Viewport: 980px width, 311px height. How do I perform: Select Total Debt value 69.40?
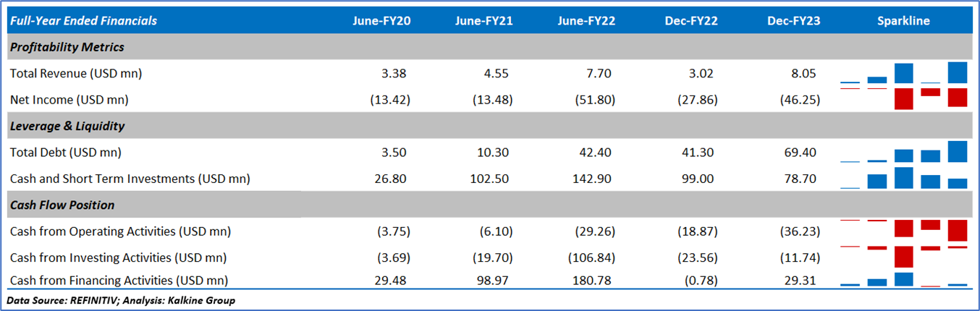(x=804, y=152)
